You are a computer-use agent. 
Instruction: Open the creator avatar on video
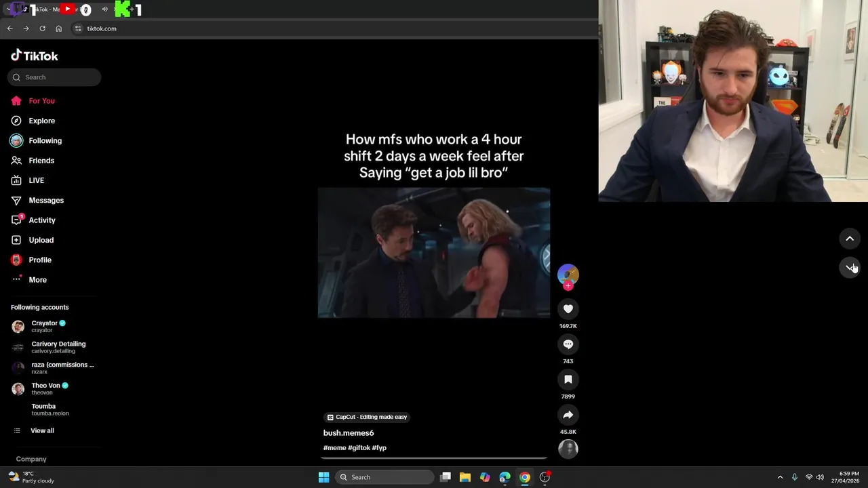tap(568, 274)
